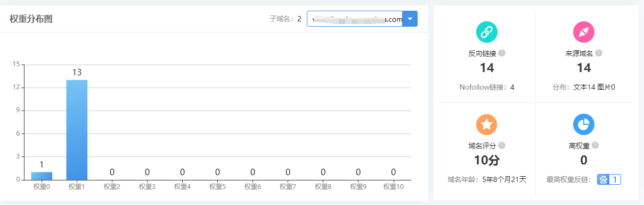This screenshot has width=644, height=205.
Task: Click the blue pie chart high-weight icon
Action: point(583,124)
